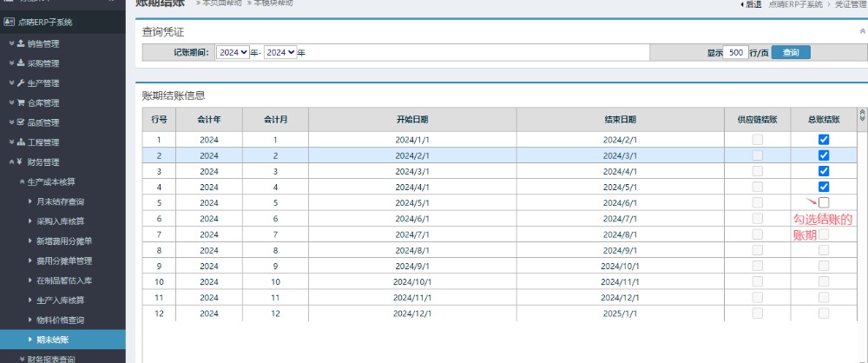Click the rows-per-page 500 input field

click(x=735, y=53)
